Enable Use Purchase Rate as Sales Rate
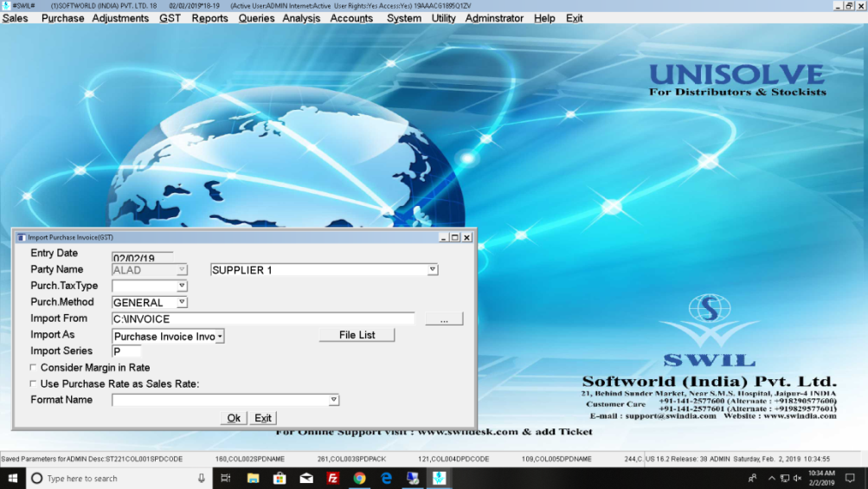868x489 pixels. [33, 383]
